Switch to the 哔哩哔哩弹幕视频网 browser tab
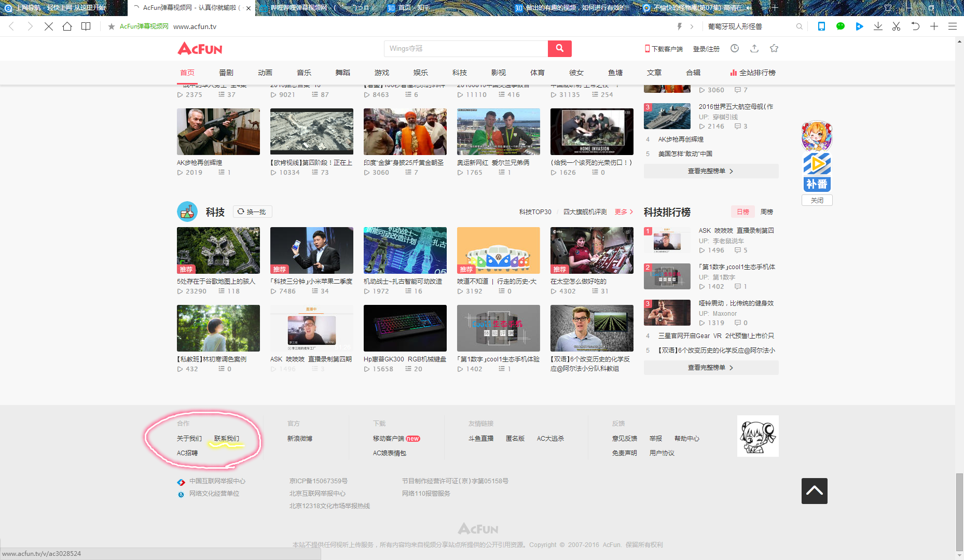964x560 pixels. click(319, 8)
